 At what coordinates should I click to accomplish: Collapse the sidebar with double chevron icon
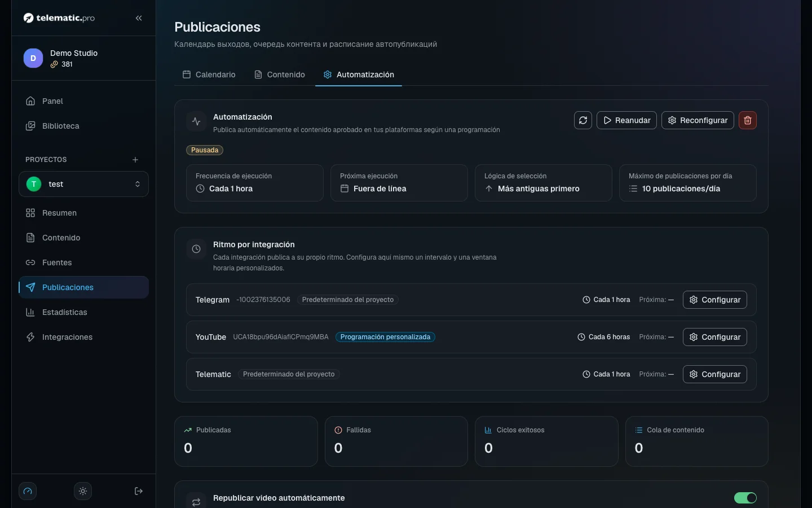[139, 18]
